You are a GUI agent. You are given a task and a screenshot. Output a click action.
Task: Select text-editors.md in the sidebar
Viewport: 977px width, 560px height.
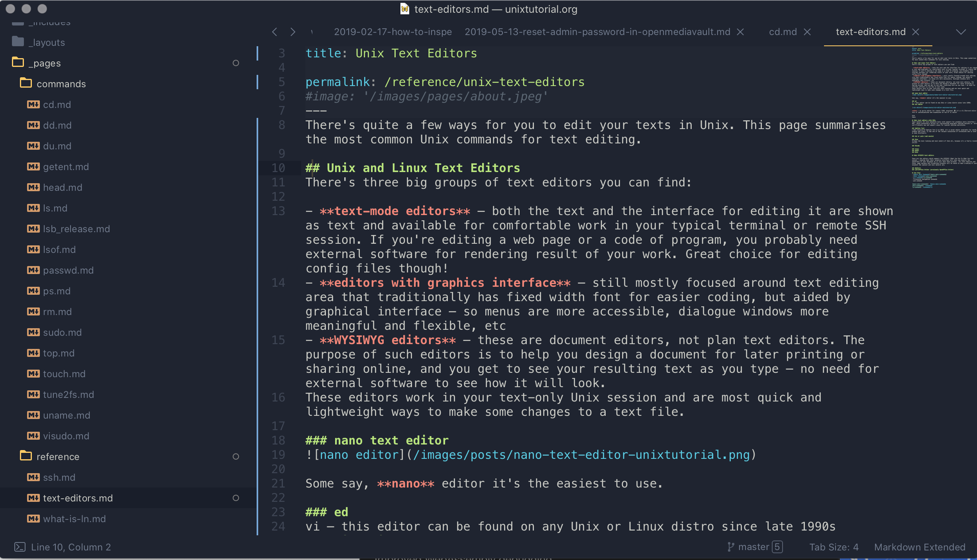78,498
